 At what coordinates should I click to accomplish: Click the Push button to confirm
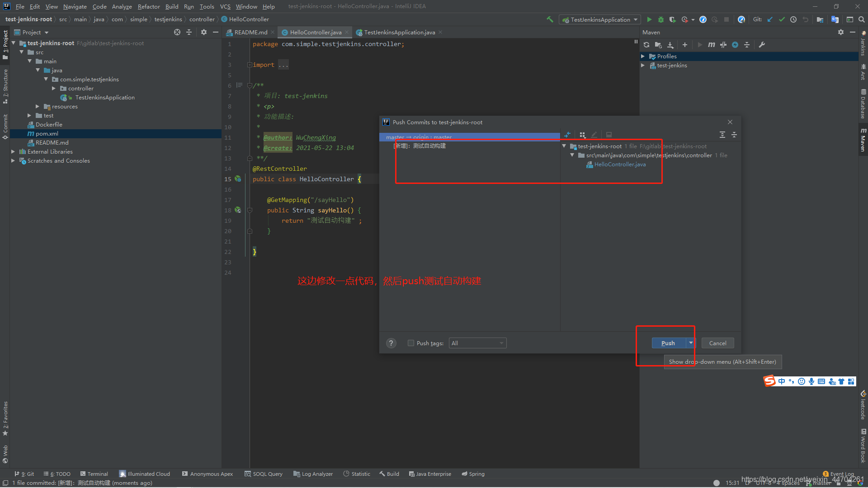pos(668,343)
